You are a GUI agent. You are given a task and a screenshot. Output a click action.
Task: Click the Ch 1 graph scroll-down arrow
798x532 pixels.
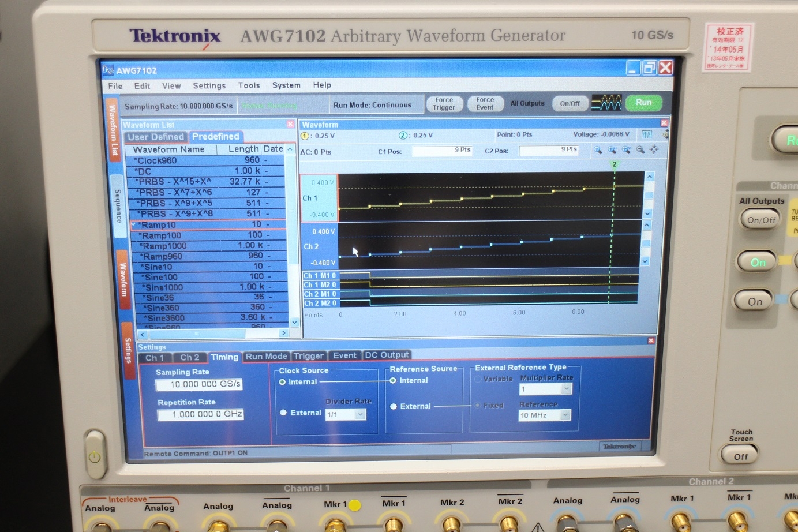pos(648,214)
